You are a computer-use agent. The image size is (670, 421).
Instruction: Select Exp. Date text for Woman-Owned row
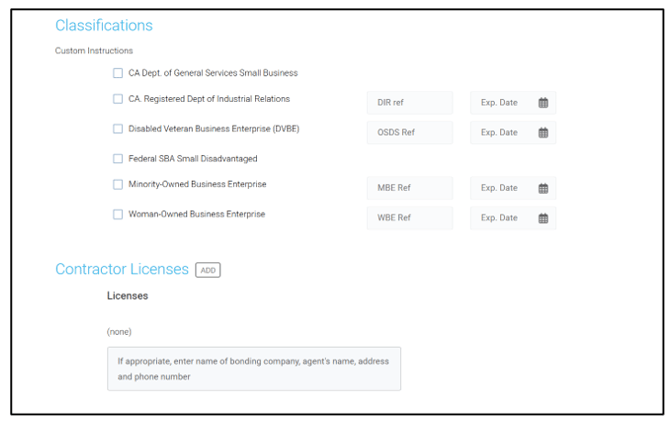pyautogui.click(x=500, y=217)
